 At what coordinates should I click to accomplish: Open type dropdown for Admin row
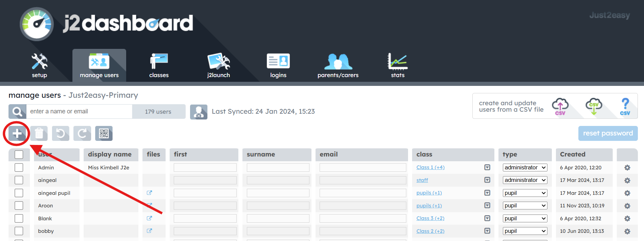(525, 167)
